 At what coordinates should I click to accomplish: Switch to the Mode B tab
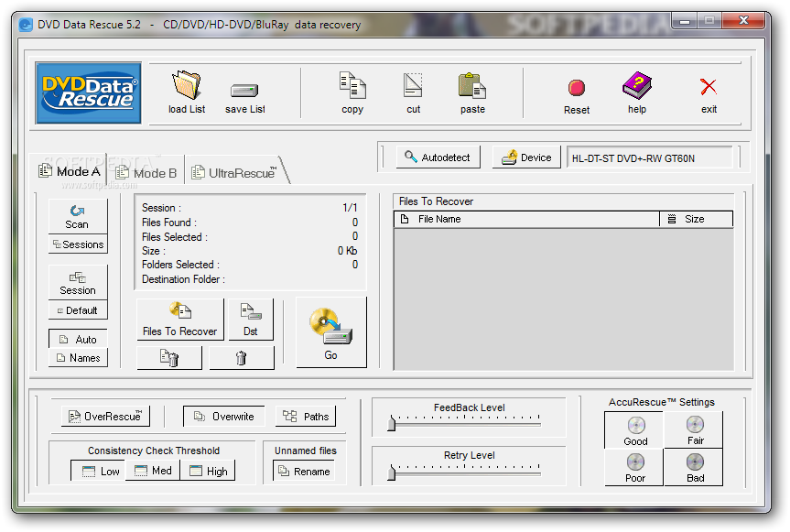[x=146, y=173]
